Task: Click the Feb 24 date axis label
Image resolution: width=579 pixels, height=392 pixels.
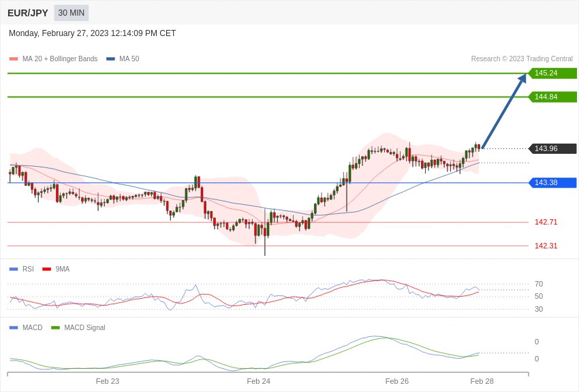Action: [258, 381]
